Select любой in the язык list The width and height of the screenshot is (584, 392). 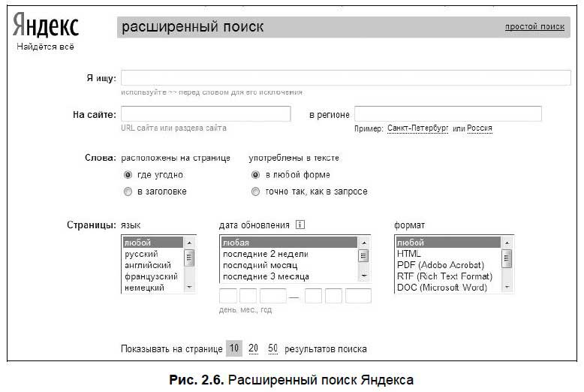[x=153, y=243]
